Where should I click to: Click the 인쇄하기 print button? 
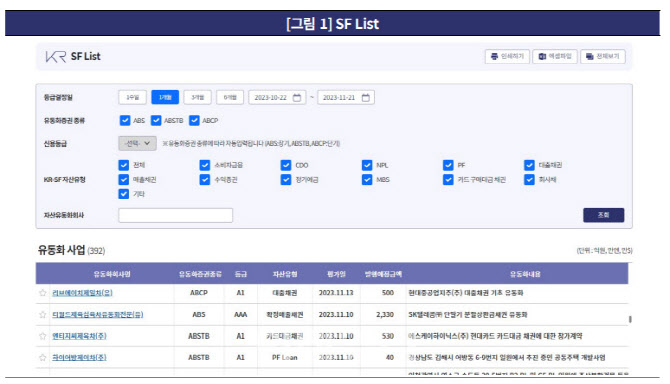point(507,56)
